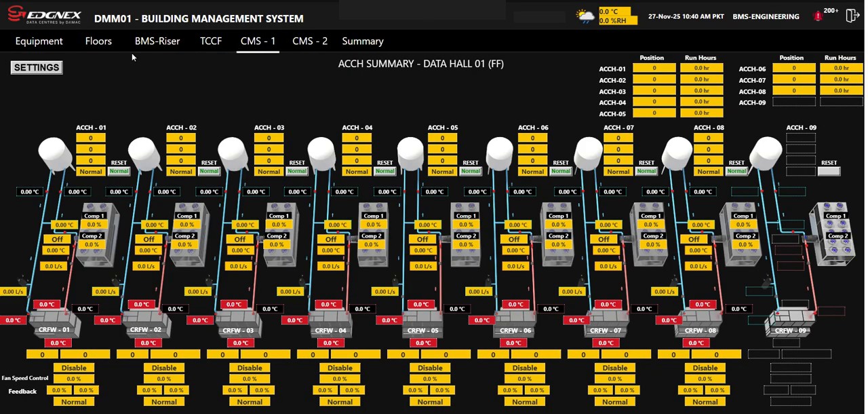Open the CRFW - 05 unit graphic
Image resolution: width=868 pixels, height=414 pixels.
(423, 322)
